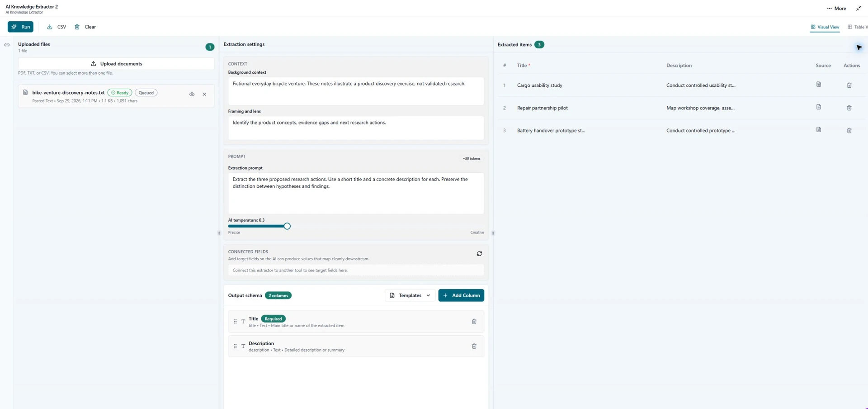Click the ~30 tokens badge
868x409 pixels.
(x=471, y=158)
